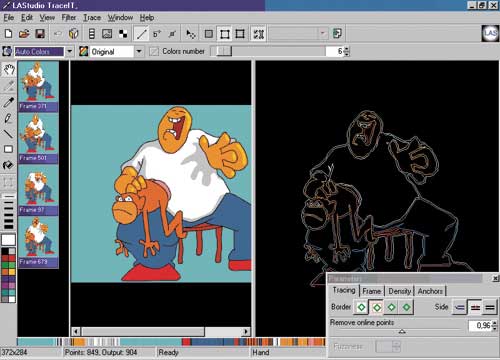Select the Rectangle tool
Image resolution: width=500 pixels, height=360 pixels.
(x=9, y=149)
